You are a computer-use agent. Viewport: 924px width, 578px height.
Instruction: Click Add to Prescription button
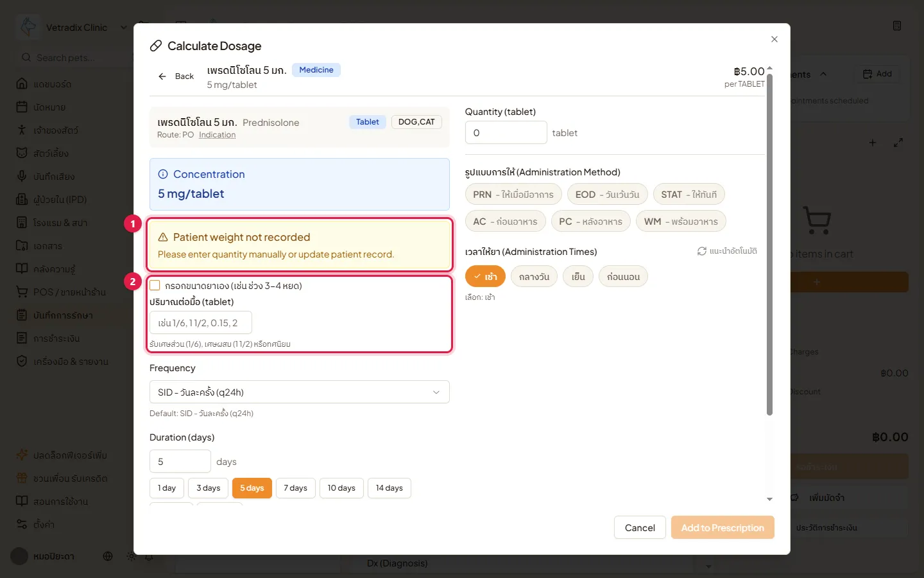click(x=723, y=528)
